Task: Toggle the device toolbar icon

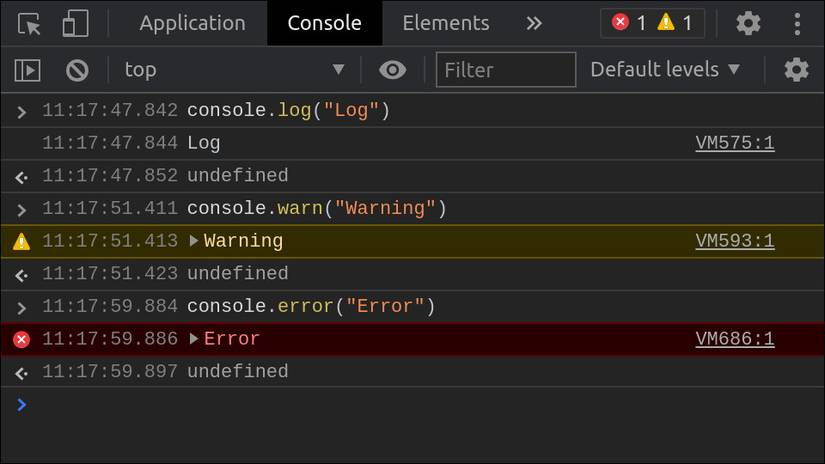Action: click(75, 23)
